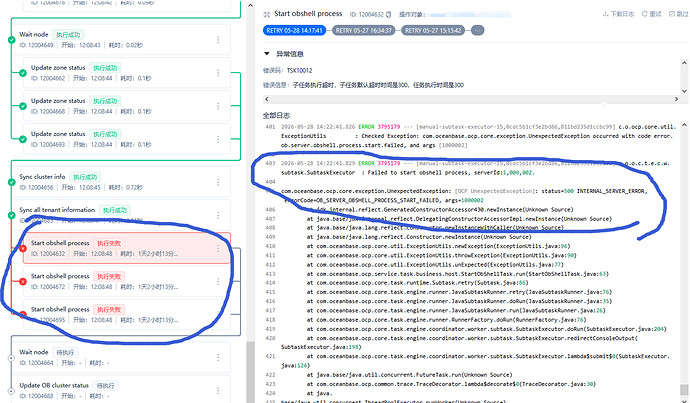Click the up arrow of the task list scrollbar
Screen dimensions: 690x403
point(250,5)
